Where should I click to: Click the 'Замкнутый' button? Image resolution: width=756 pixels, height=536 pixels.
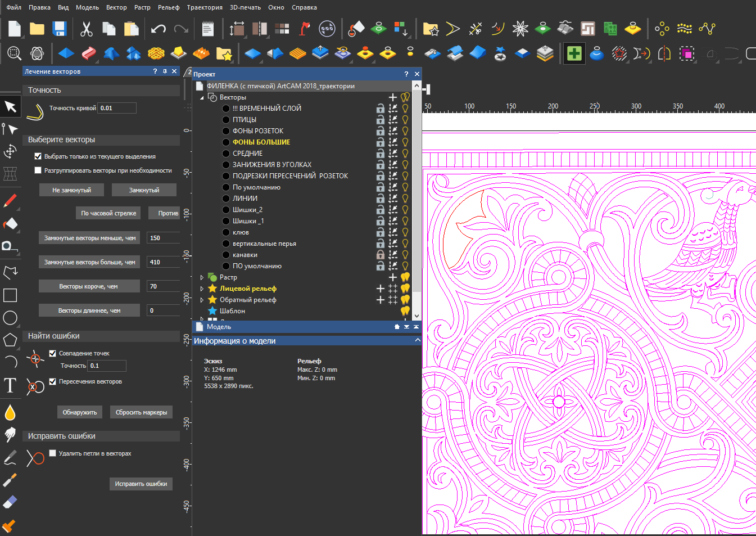click(x=144, y=190)
